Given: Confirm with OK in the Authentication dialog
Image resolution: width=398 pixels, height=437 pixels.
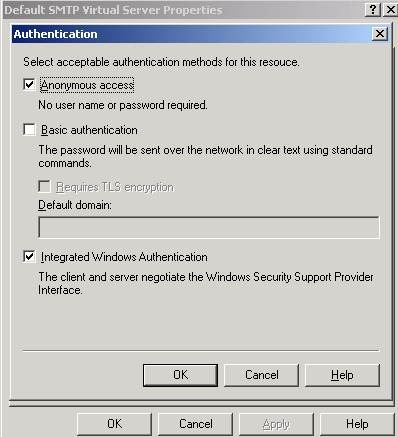Looking at the screenshot, I should [180, 375].
